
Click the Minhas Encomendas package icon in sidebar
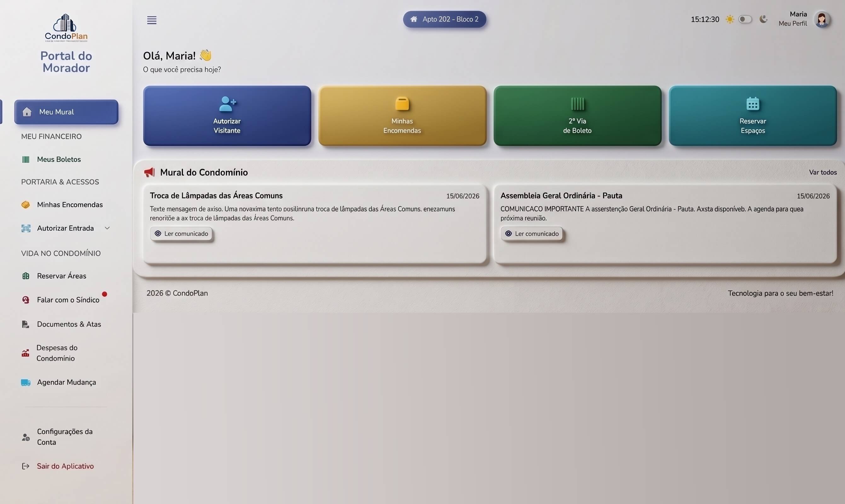pos(26,205)
